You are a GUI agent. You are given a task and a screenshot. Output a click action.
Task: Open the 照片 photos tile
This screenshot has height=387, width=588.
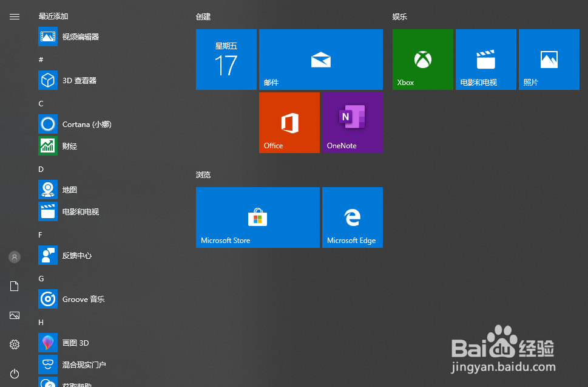click(x=549, y=60)
